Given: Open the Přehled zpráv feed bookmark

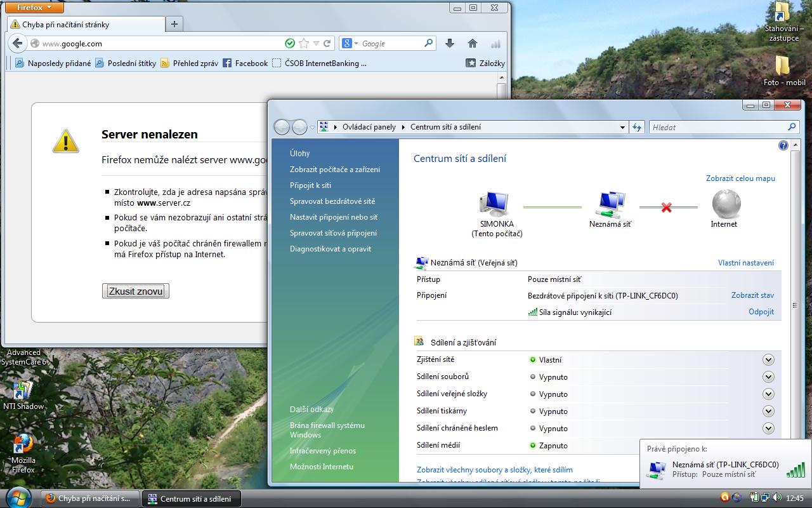Looking at the screenshot, I should click(189, 63).
